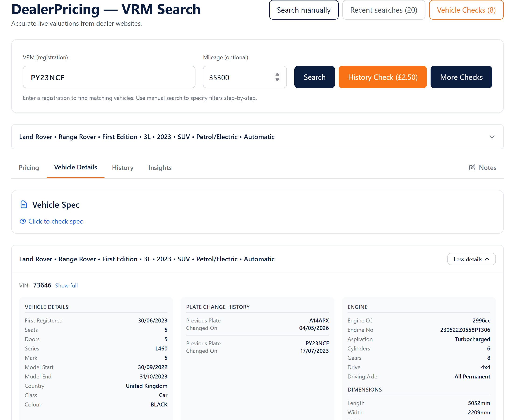The height and width of the screenshot is (420, 515).
Task: Click the DIMENSIONS section heading
Action: [x=364, y=390]
